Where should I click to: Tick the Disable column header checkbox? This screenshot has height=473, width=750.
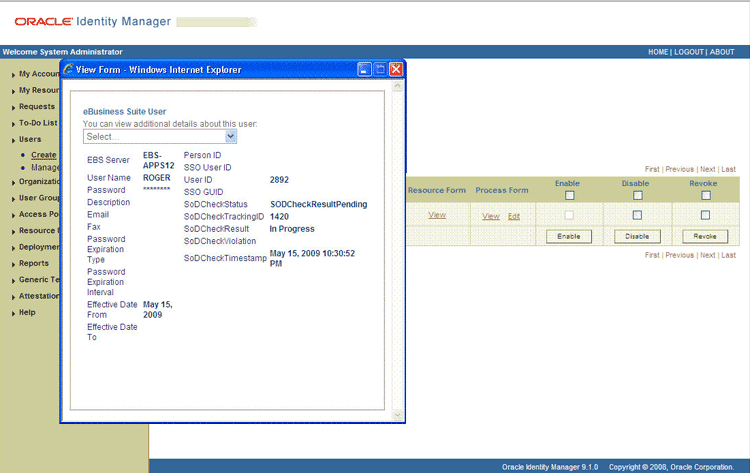click(638, 195)
